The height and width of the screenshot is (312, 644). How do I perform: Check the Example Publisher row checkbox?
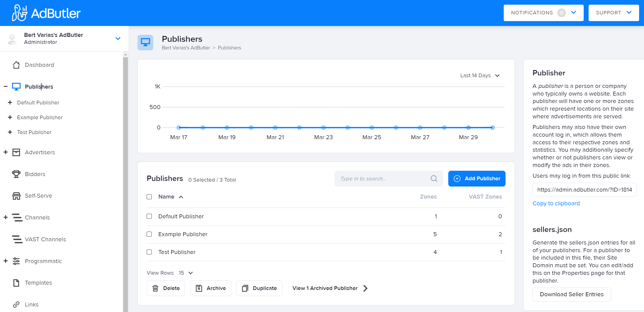(x=149, y=234)
